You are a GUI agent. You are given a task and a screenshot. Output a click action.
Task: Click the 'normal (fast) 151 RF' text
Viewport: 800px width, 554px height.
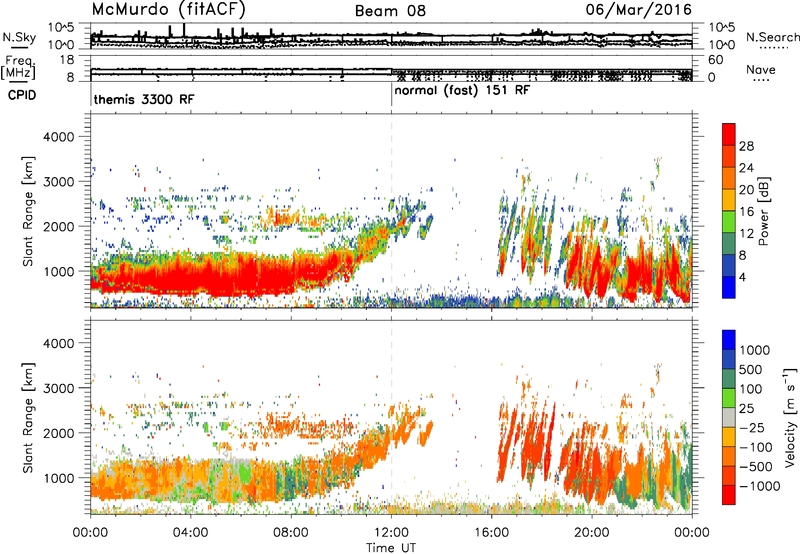[x=462, y=90]
